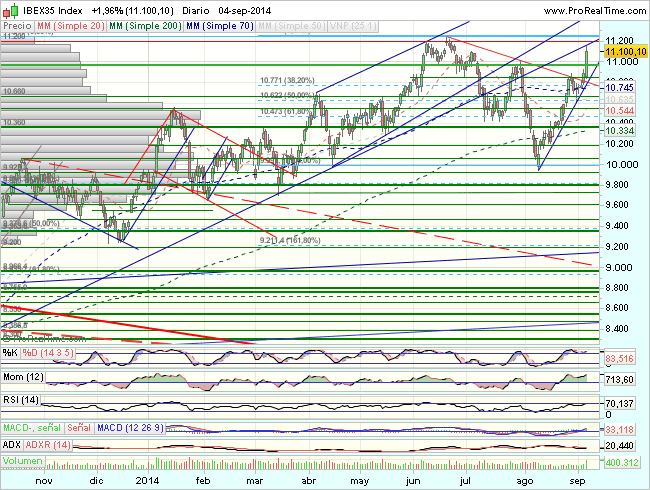
Task: Toggle the MM (Simple 70) moving average label
Action: coord(220,26)
